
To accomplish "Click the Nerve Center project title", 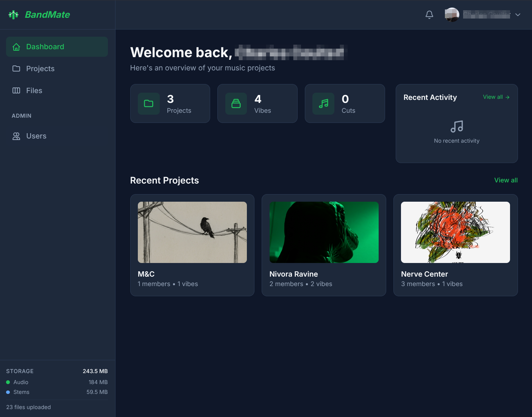I will coord(424,274).
